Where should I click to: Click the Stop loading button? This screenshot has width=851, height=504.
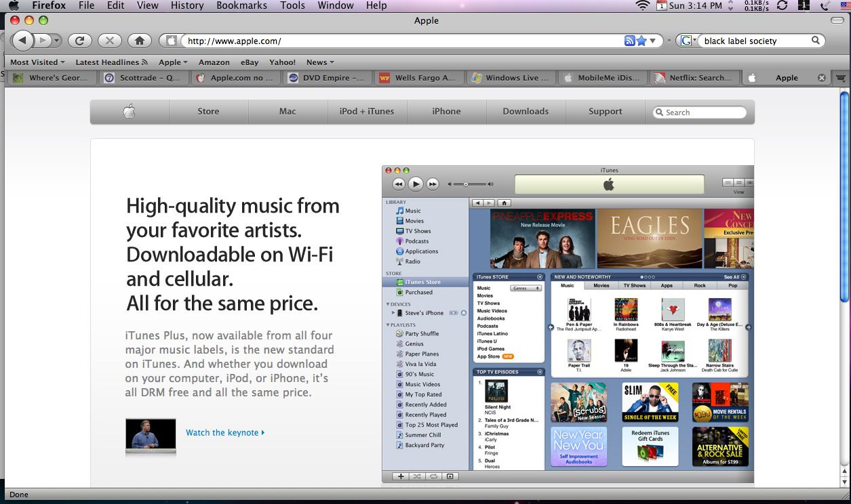(109, 41)
